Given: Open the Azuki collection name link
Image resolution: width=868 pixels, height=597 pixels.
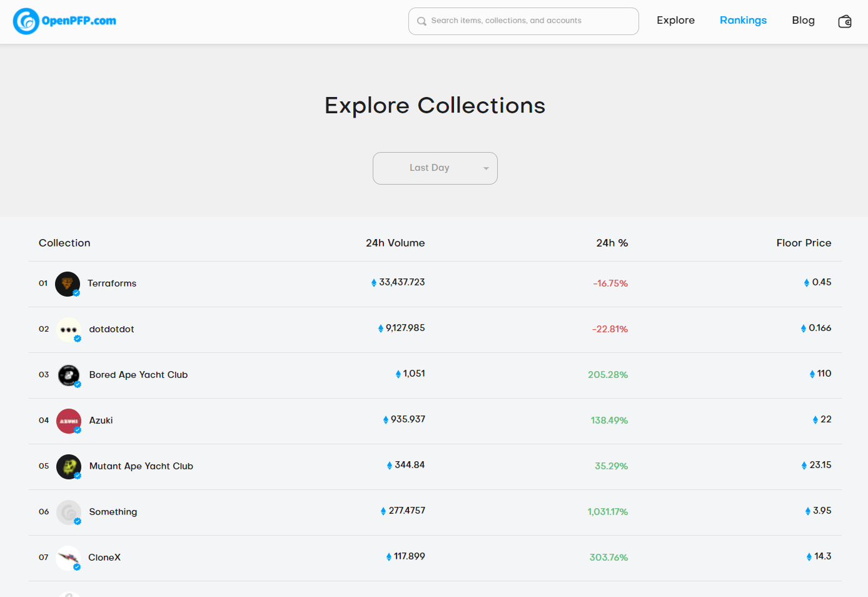Looking at the screenshot, I should point(101,421).
